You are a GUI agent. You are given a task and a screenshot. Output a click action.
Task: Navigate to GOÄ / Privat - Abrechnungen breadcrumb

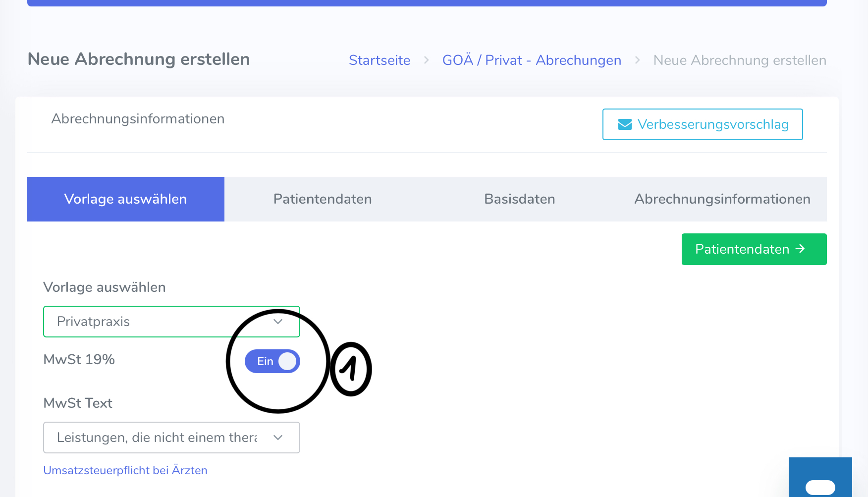(x=532, y=60)
